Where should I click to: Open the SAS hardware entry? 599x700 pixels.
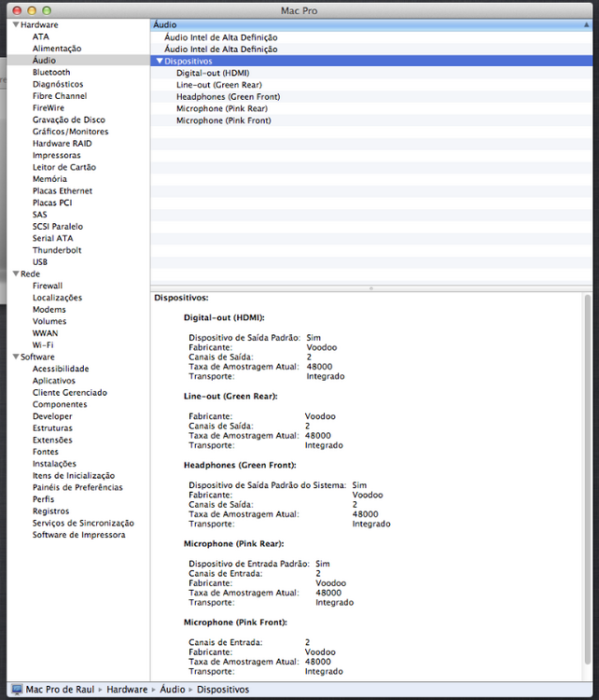pyautogui.click(x=40, y=215)
